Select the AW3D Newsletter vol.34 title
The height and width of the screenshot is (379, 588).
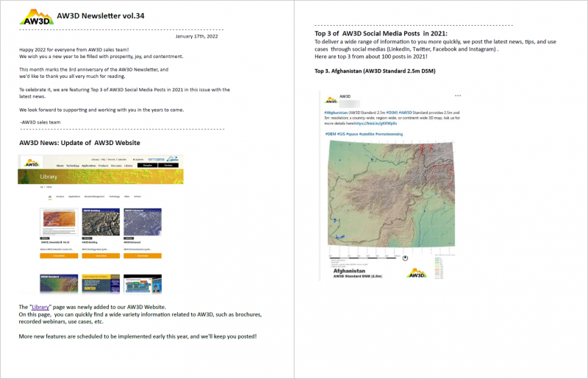[101, 15]
